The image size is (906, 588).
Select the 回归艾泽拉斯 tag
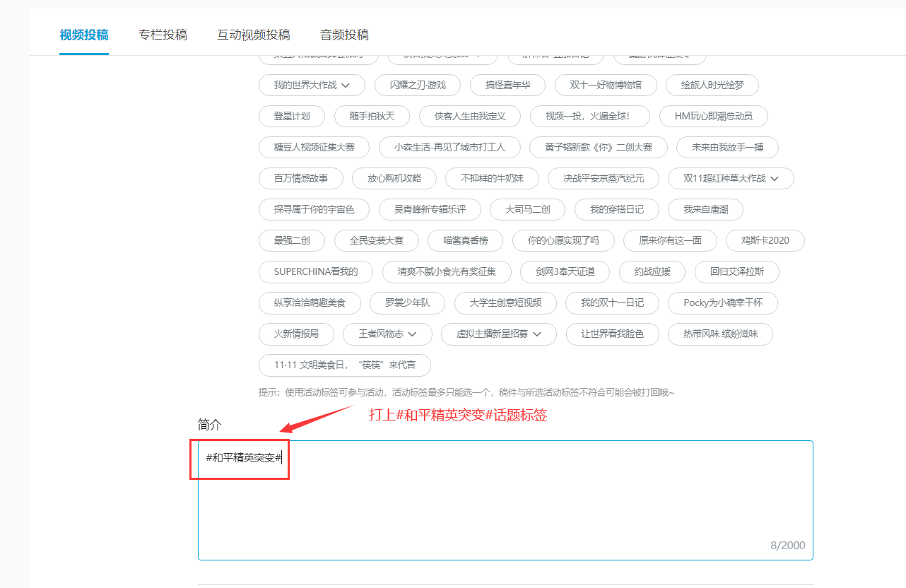tap(737, 271)
